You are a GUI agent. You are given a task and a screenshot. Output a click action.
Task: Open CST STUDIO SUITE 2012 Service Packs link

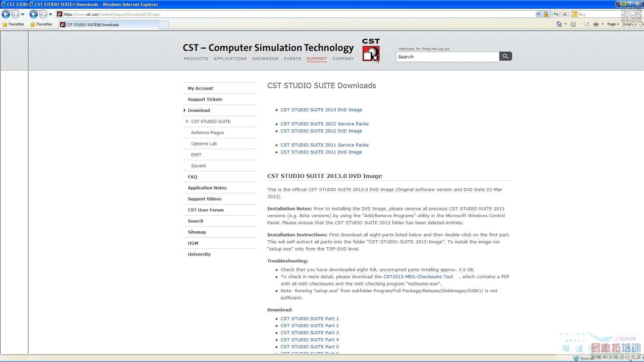point(325,124)
